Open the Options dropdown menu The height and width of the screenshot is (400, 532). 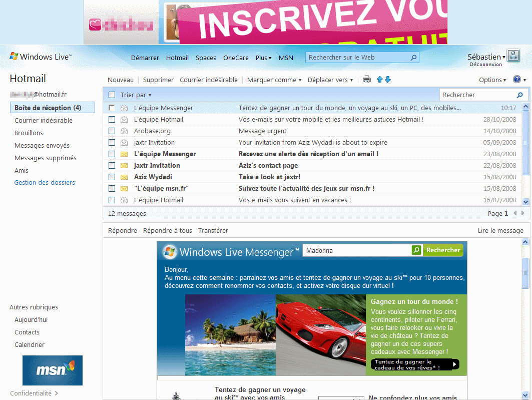(492, 80)
